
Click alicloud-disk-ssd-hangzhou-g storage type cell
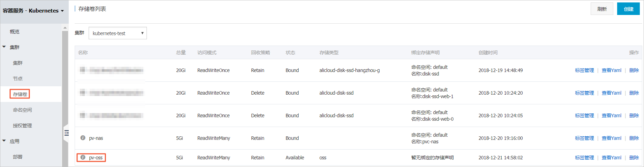tap(350, 70)
